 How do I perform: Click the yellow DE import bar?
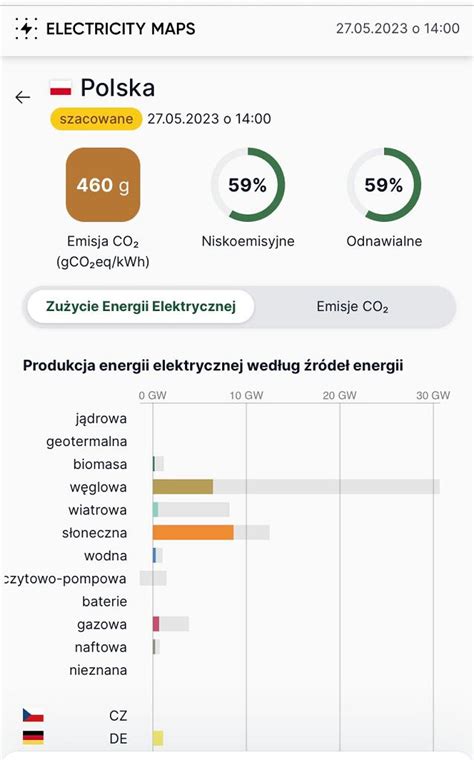[158, 738]
